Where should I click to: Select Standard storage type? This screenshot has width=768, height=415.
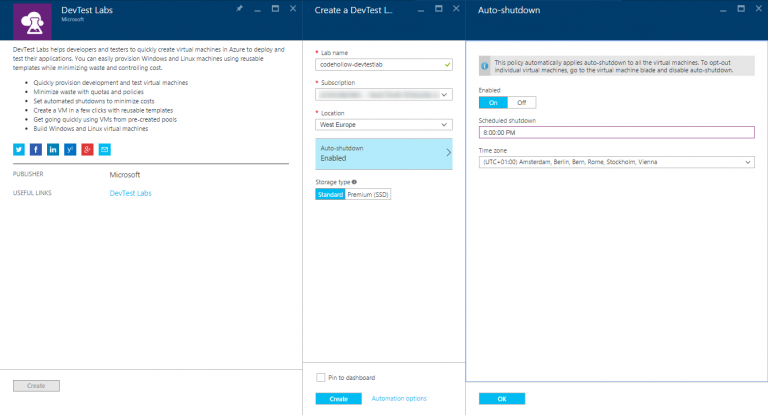click(330, 194)
